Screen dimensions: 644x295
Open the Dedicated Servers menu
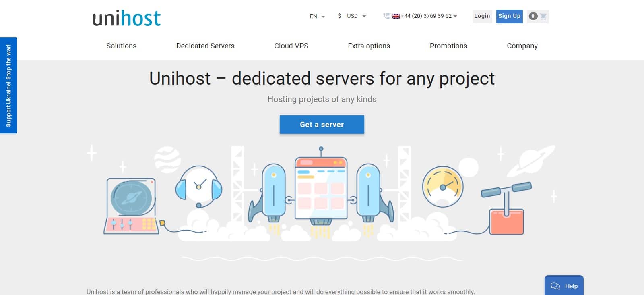(205, 46)
